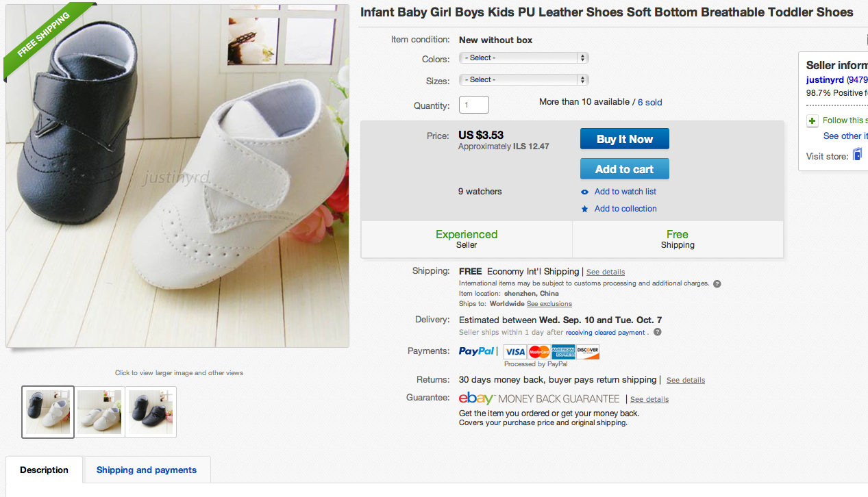868x497 pixels.
Task: Click the help icon after receiving cleared payment
Action: [x=658, y=332]
